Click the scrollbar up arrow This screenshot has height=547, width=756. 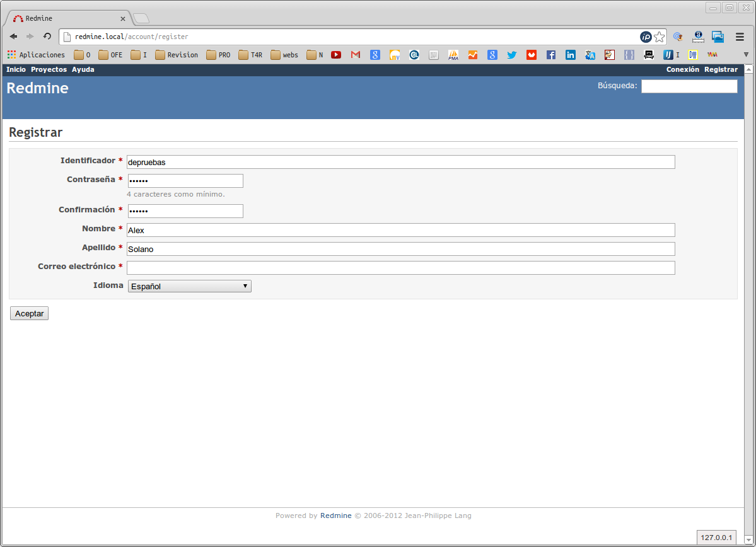click(x=749, y=69)
